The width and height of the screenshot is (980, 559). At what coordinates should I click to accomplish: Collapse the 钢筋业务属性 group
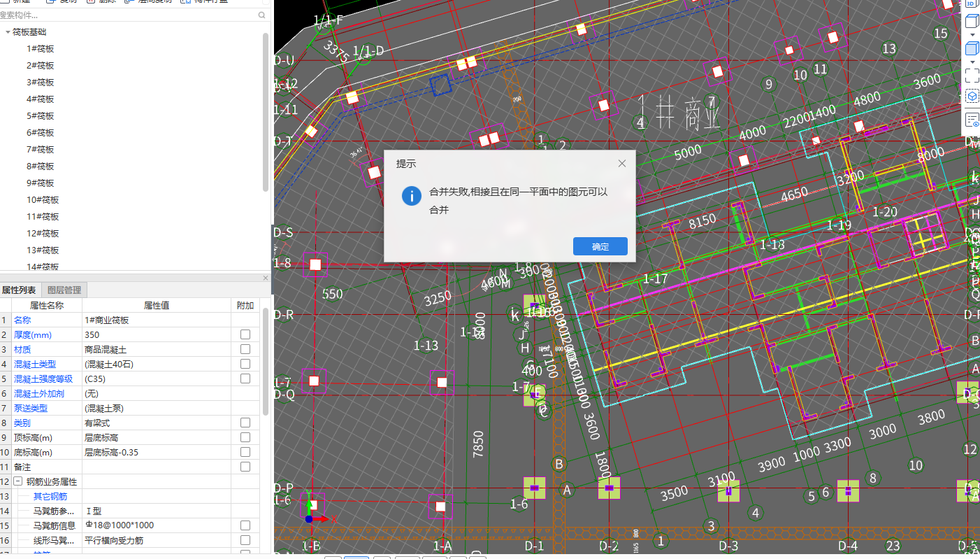click(x=17, y=482)
